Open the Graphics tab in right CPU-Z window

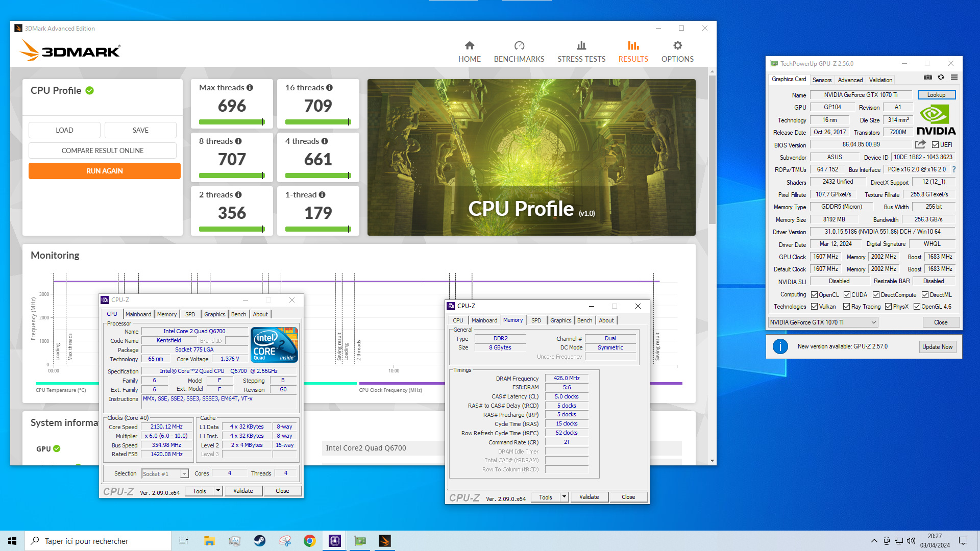(560, 320)
